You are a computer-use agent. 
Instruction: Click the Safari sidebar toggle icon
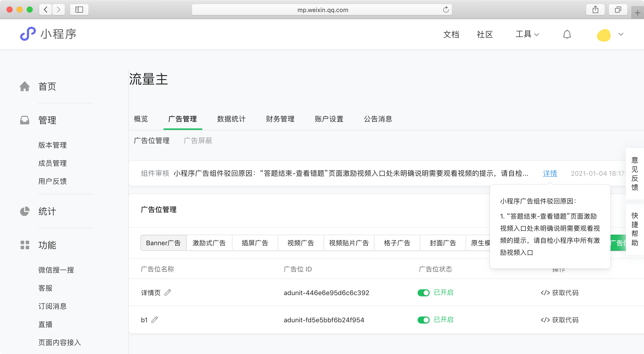tap(79, 10)
